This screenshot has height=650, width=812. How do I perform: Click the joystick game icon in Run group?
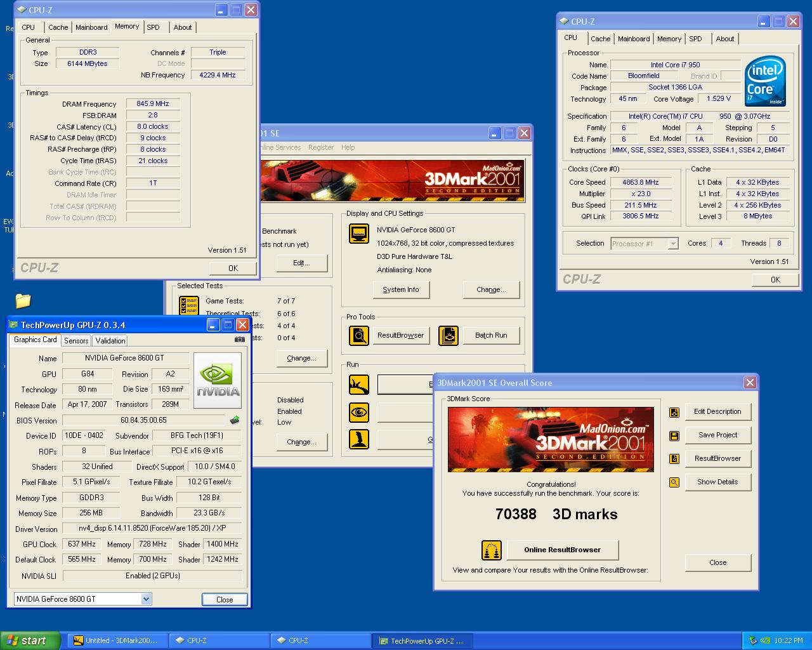(x=359, y=439)
